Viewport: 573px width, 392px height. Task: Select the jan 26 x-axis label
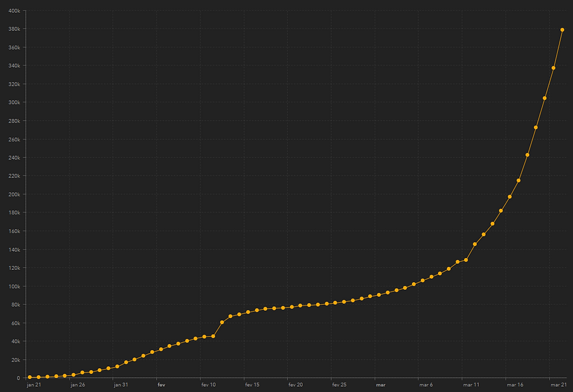(77, 385)
